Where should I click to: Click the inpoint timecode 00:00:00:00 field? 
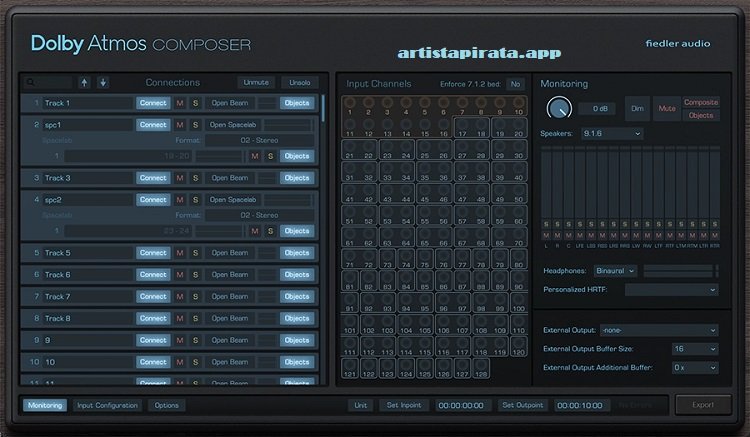461,405
